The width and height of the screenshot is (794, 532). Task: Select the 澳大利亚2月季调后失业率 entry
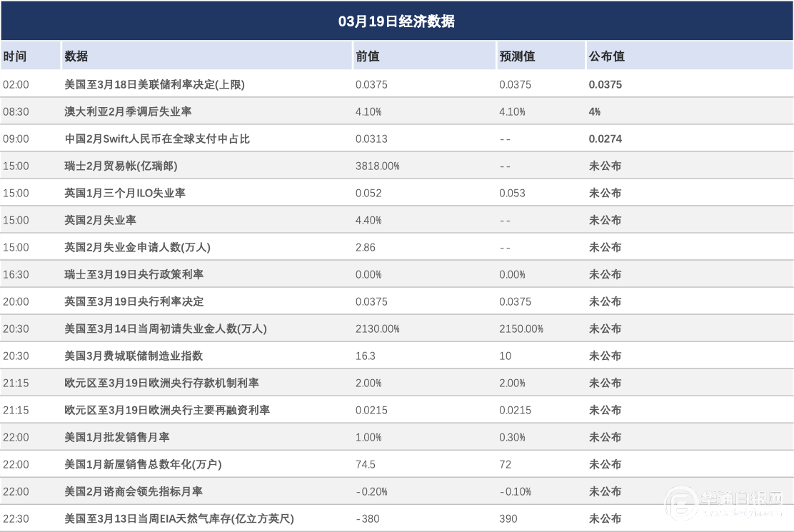128,111
